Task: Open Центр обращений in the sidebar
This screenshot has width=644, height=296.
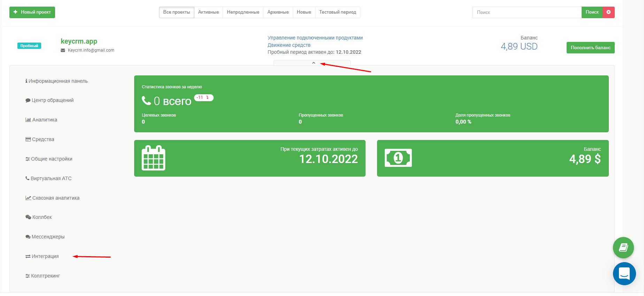Action: click(x=49, y=101)
